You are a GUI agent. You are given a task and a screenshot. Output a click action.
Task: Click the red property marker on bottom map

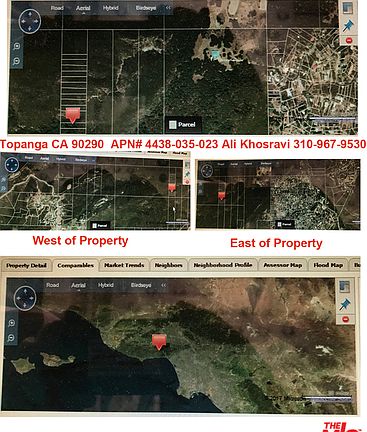pyautogui.click(x=159, y=342)
